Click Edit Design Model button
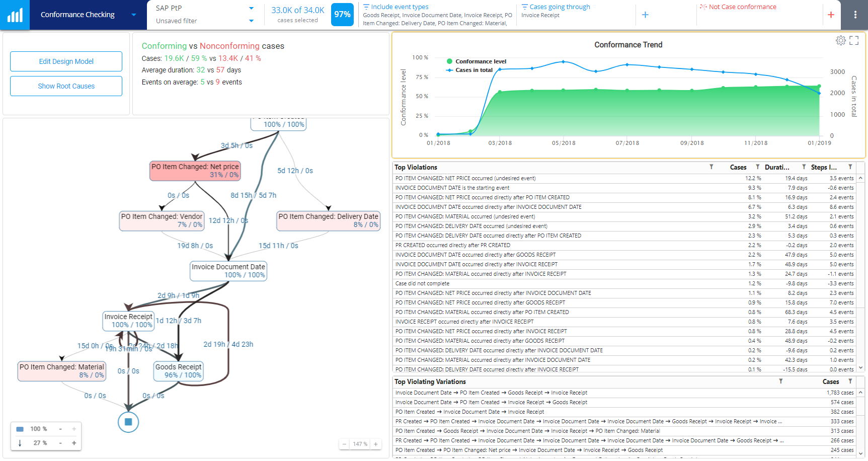Image resolution: width=868 pixels, height=461 pixels. [66, 61]
